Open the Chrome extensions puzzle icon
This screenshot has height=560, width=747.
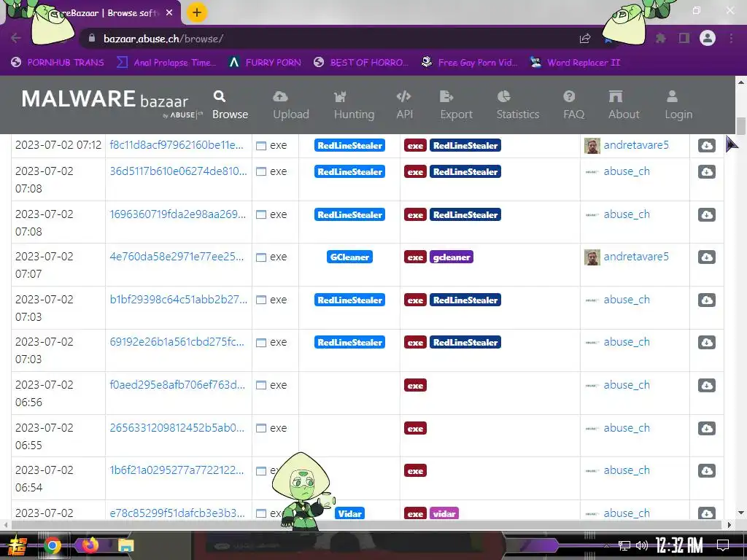(660, 38)
